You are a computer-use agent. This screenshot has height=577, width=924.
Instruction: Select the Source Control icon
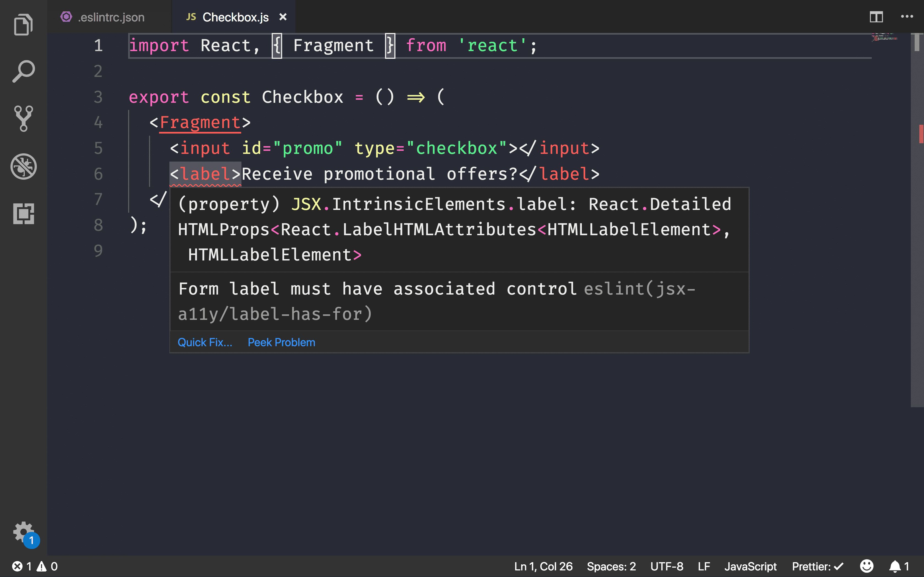click(x=23, y=118)
